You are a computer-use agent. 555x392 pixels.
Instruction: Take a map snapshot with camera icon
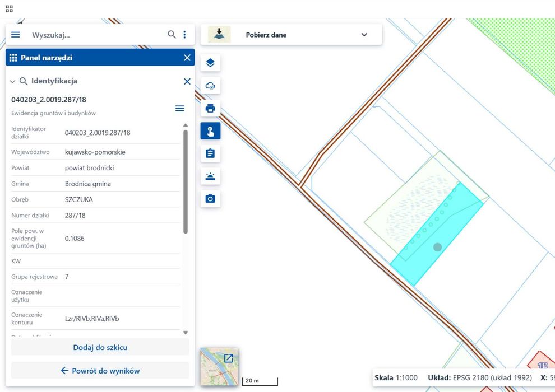tap(210, 199)
